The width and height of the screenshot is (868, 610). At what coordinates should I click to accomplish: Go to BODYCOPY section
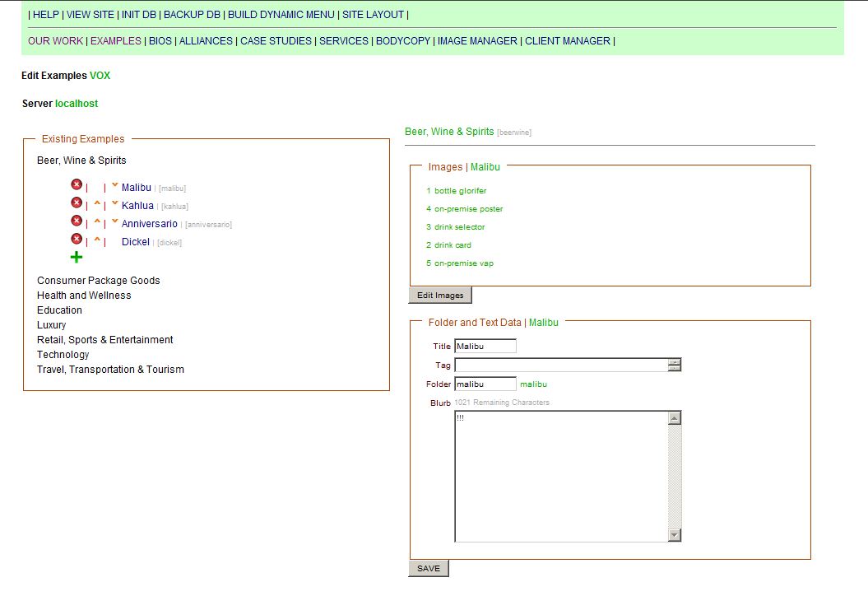(x=403, y=41)
